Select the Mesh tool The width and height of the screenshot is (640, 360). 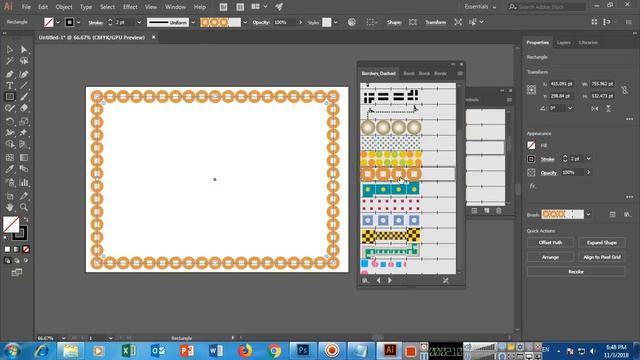(10, 158)
